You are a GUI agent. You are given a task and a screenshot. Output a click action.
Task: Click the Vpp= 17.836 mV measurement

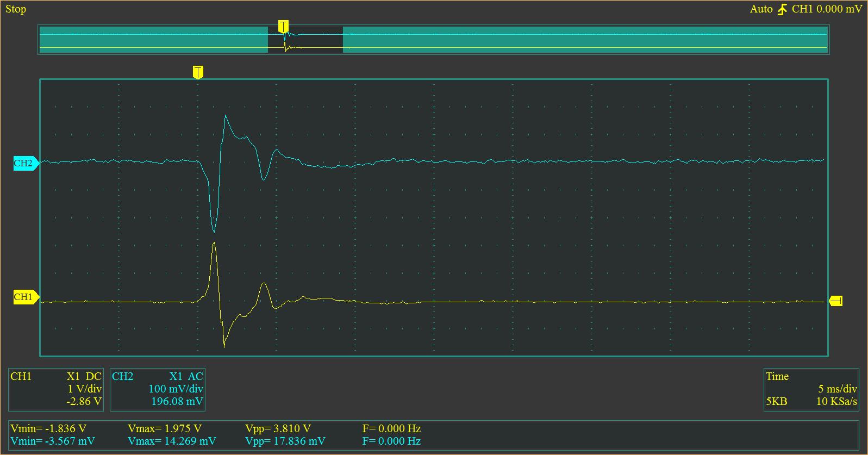coord(285,441)
